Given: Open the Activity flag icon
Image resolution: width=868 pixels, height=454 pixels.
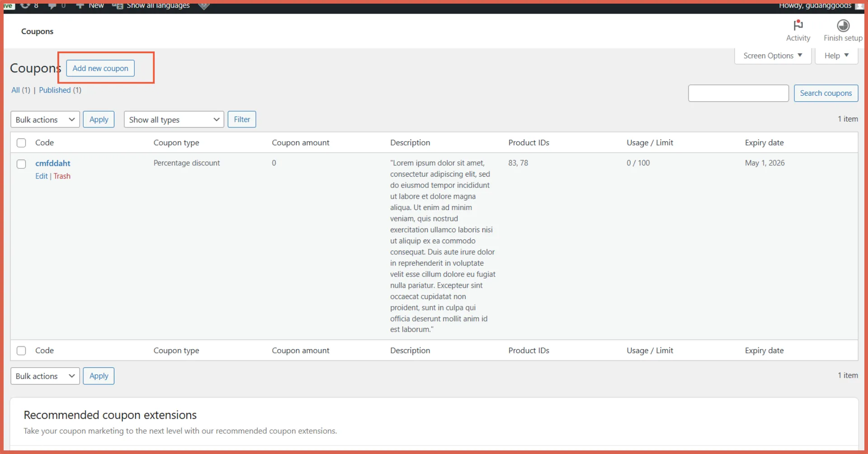Looking at the screenshot, I should point(798,25).
